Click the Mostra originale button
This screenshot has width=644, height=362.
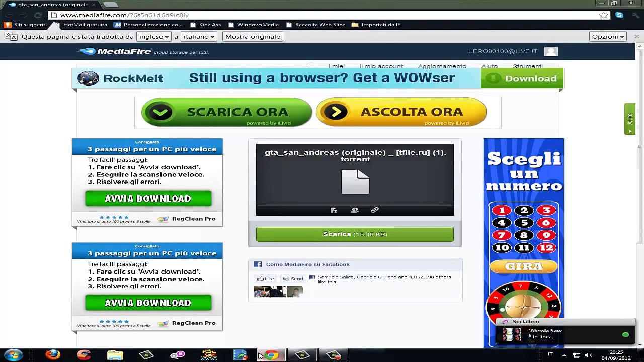pyautogui.click(x=253, y=37)
